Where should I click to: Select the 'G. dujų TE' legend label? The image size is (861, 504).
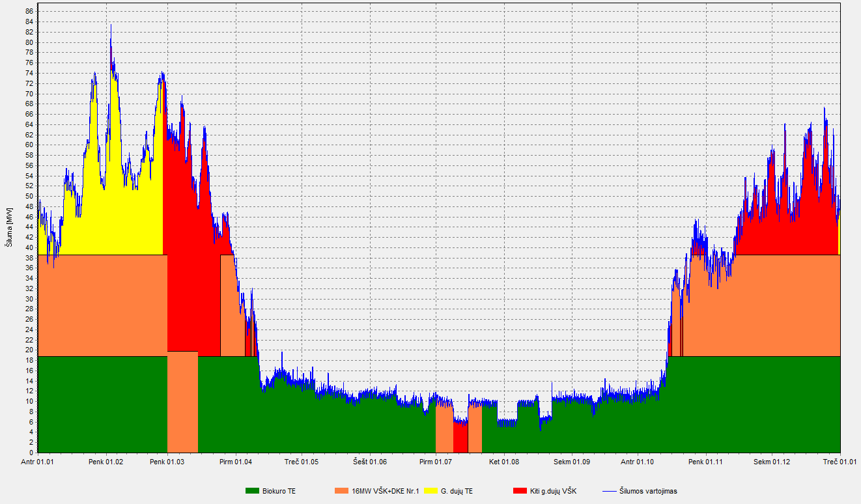(x=457, y=491)
